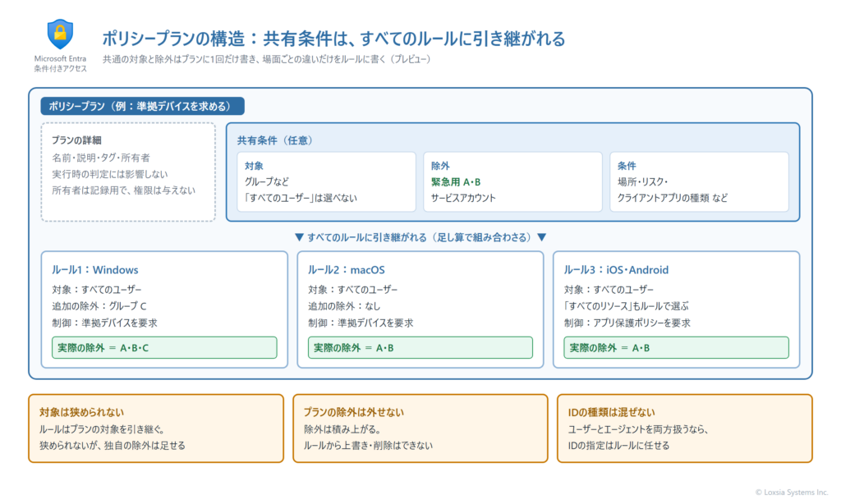Click the green box '実際の除外 ＝ A・B・C'
The image size is (841, 504).
tap(164, 347)
